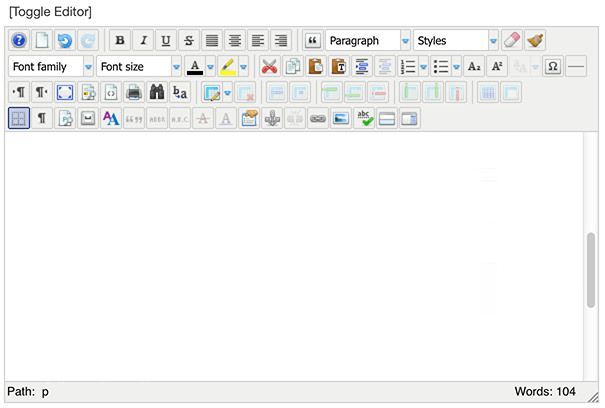This screenshot has height=408, width=605.
Task: Expand the bullet list style arrow
Action: (x=456, y=66)
